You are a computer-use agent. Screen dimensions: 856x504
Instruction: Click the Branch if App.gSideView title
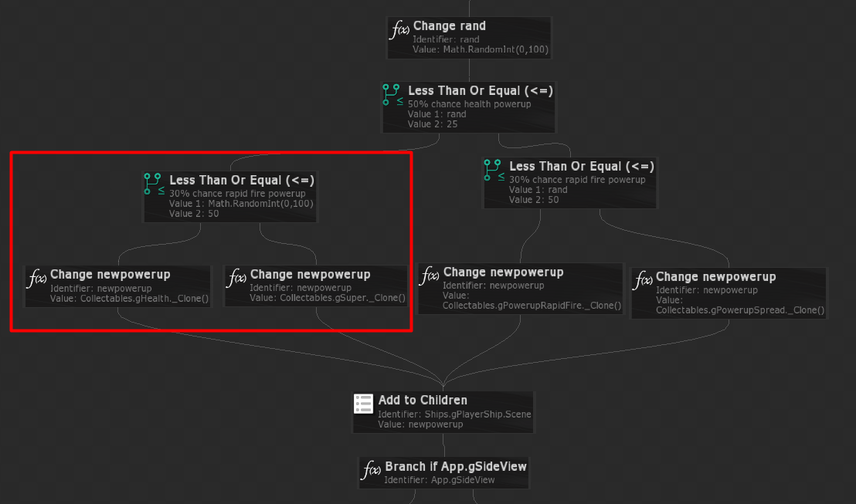click(x=456, y=466)
